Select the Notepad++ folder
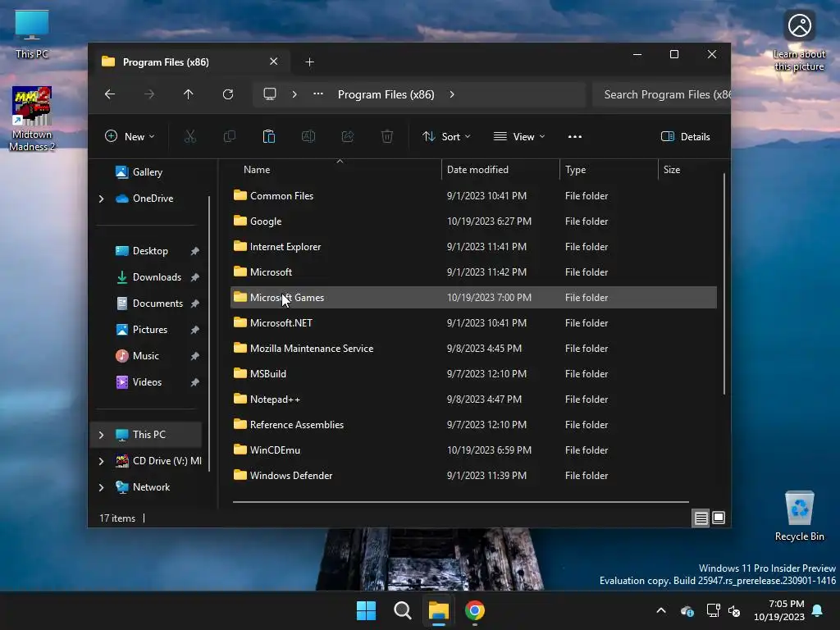The height and width of the screenshot is (630, 840). coord(473,399)
